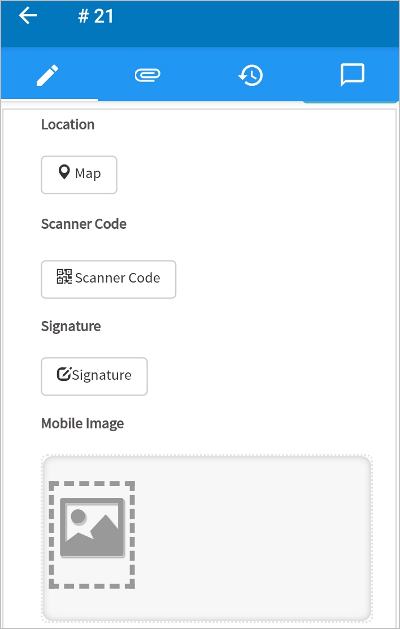Click the dark blue header bar
Screen dimensions: 400x629
tap(249, 23)
